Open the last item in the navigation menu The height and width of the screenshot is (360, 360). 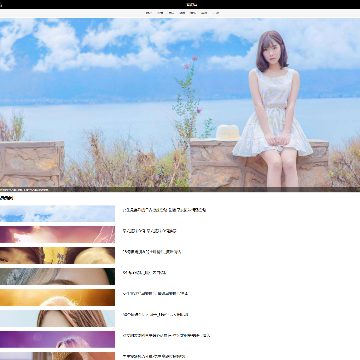216,13
